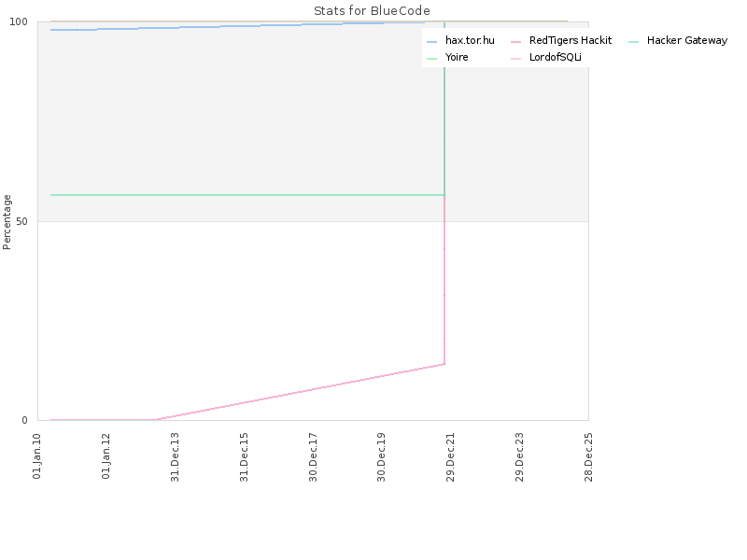Click the 29.Dec.21 x-axis date label
Viewport: 747px width, 560px height.
[451, 457]
